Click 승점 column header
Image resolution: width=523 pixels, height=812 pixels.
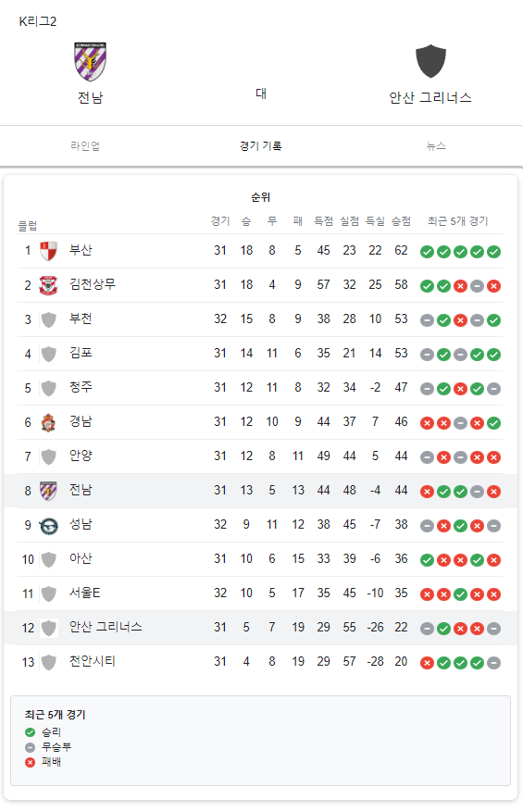(x=401, y=221)
